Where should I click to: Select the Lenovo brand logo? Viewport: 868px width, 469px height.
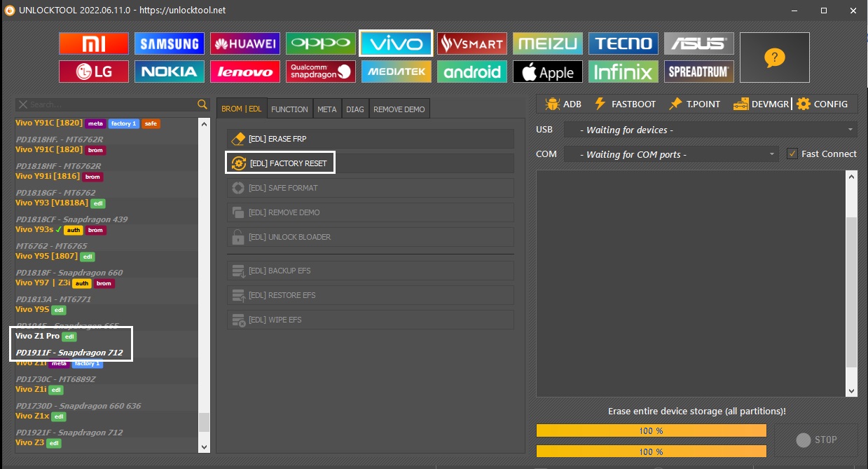point(245,72)
